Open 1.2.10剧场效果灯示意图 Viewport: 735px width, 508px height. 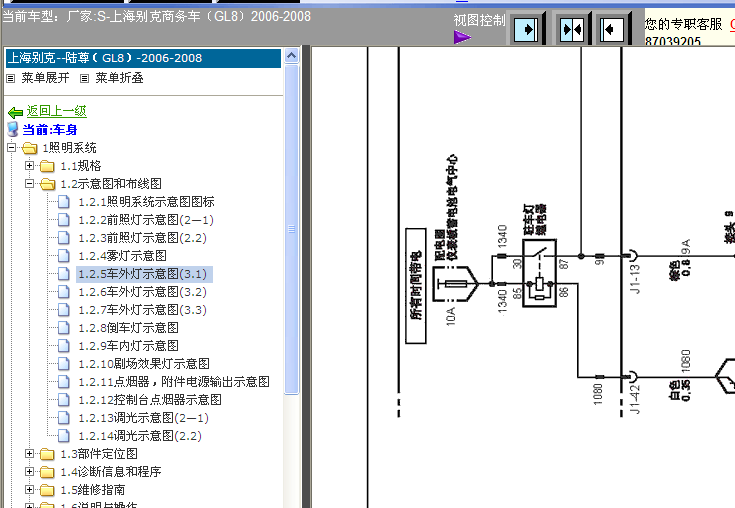pos(144,364)
